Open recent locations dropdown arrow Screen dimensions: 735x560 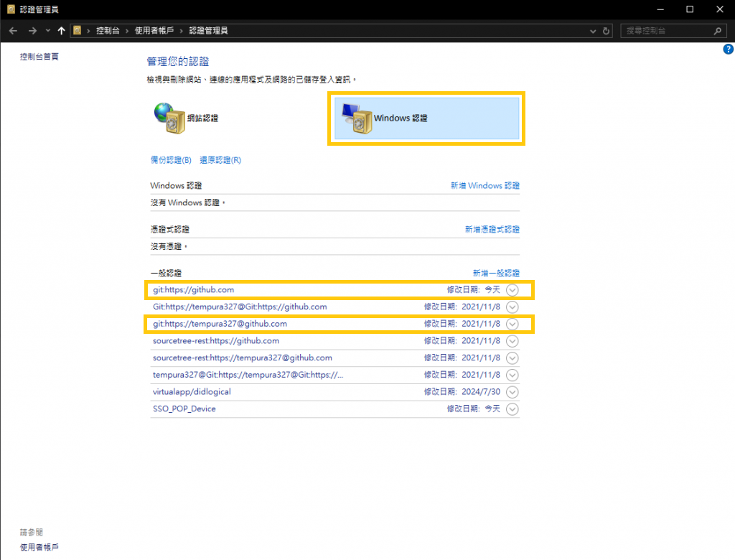[x=48, y=31]
